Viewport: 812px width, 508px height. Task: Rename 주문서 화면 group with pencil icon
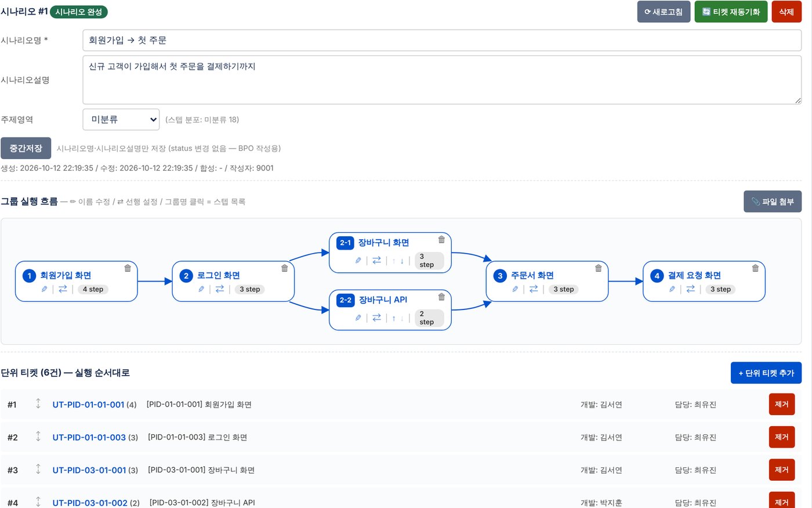[x=515, y=289]
